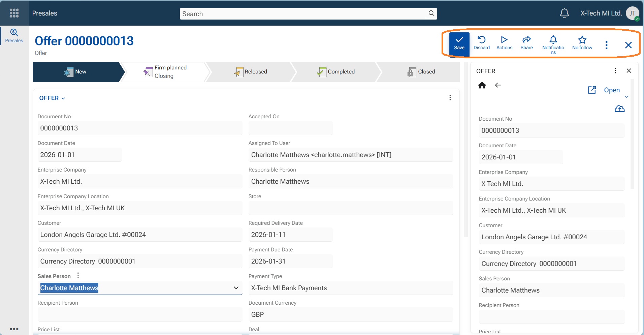Select the Completed status stage

(336, 72)
